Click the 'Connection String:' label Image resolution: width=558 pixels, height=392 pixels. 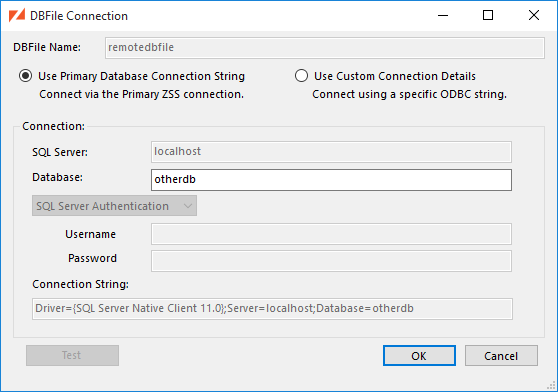[x=80, y=284]
